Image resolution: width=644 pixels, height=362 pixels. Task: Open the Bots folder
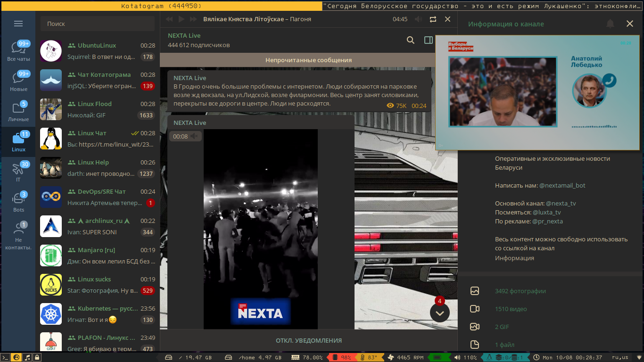coord(18,202)
